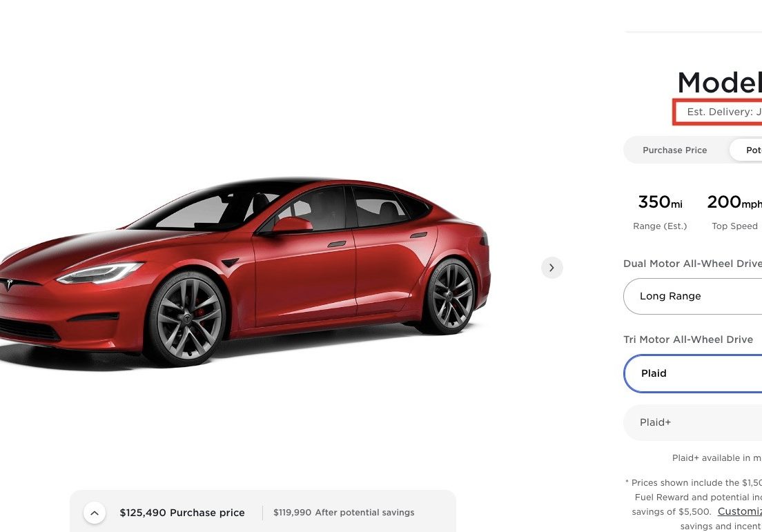The image size is (762, 532).
Task: Click the Model S heading
Action: click(x=720, y=83)
